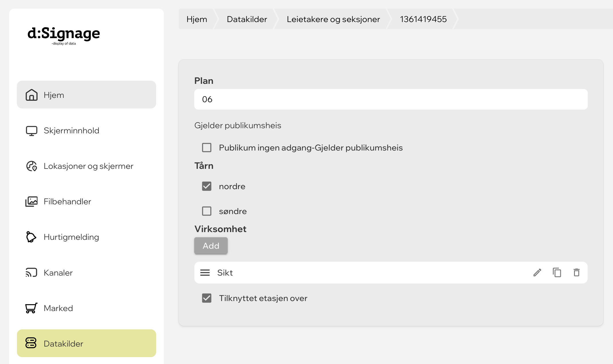
Task: Edit the Sikt entry with pencil icon
Action: (537, 272)
